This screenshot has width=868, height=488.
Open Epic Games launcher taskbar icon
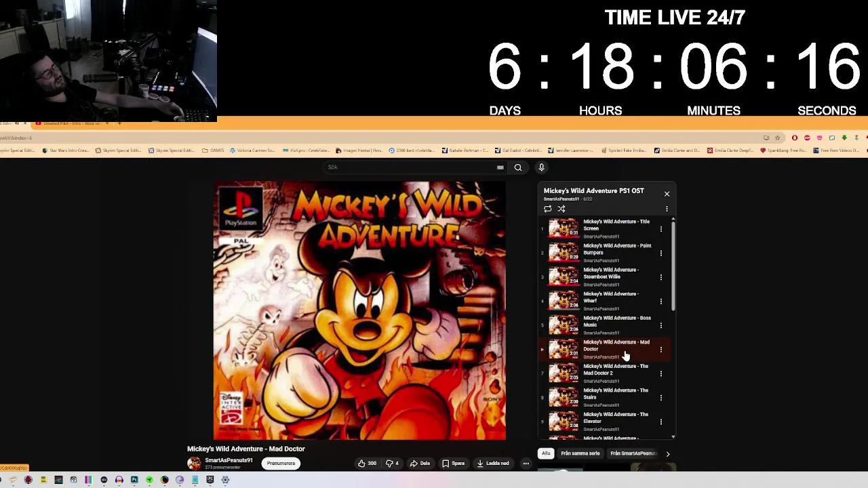pyautogui.click(x=210, y=480)
